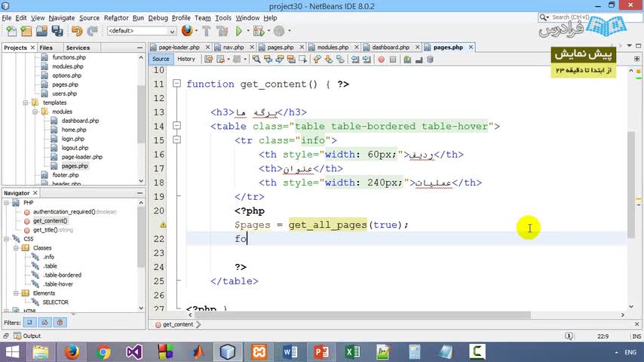This screenshot has height=362, width=644.
Task: Click the Save All toolbar icon
Action: click(x=56, y=31)
